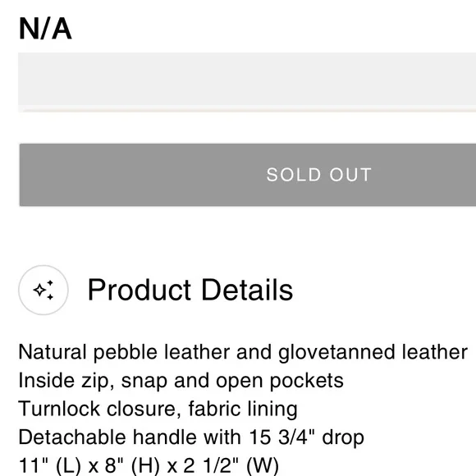The height and width of the screenshot is (476, 476).
Task: Click the thin divider below gray box
Action: 247,110
